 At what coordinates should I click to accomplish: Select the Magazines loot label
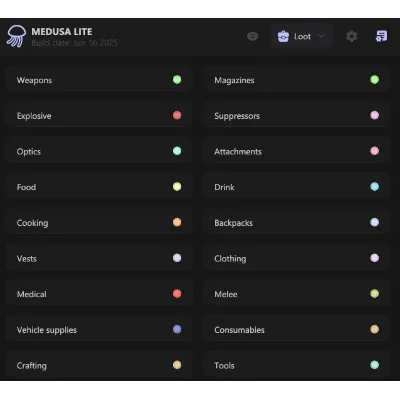[x=234, y=80]
